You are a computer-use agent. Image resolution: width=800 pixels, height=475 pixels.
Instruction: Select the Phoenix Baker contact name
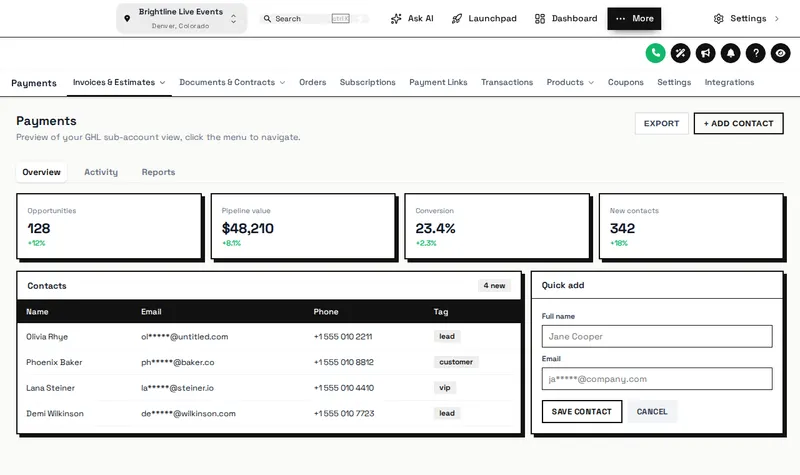54,362
